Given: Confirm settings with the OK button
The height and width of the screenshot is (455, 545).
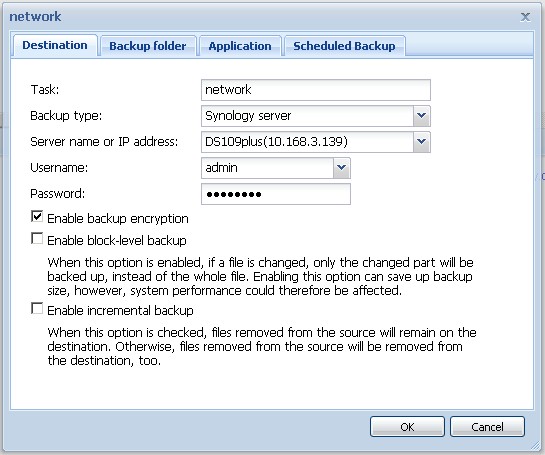Looking at the screenshot, I should 407,426.
